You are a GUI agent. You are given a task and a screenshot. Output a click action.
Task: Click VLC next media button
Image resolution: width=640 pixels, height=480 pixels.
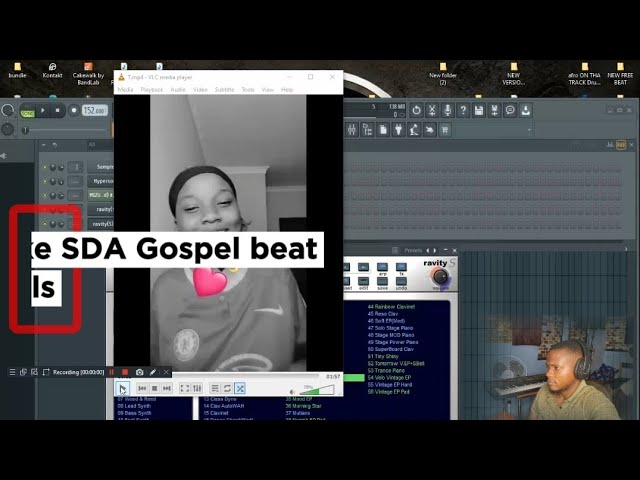(167, 388)
